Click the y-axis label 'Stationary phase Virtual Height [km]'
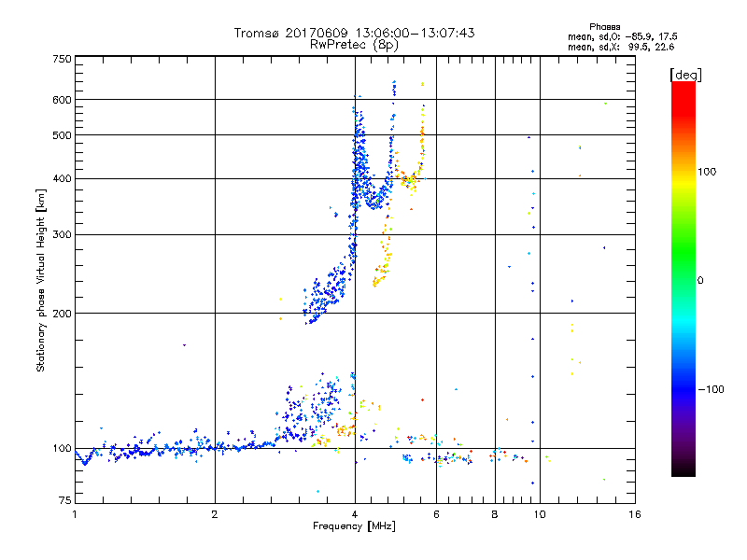747x560 pixels. tap(41, 280)
